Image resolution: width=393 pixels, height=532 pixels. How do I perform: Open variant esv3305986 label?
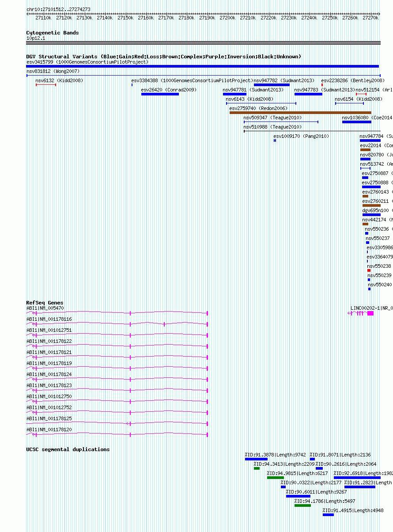pos(380,247)
